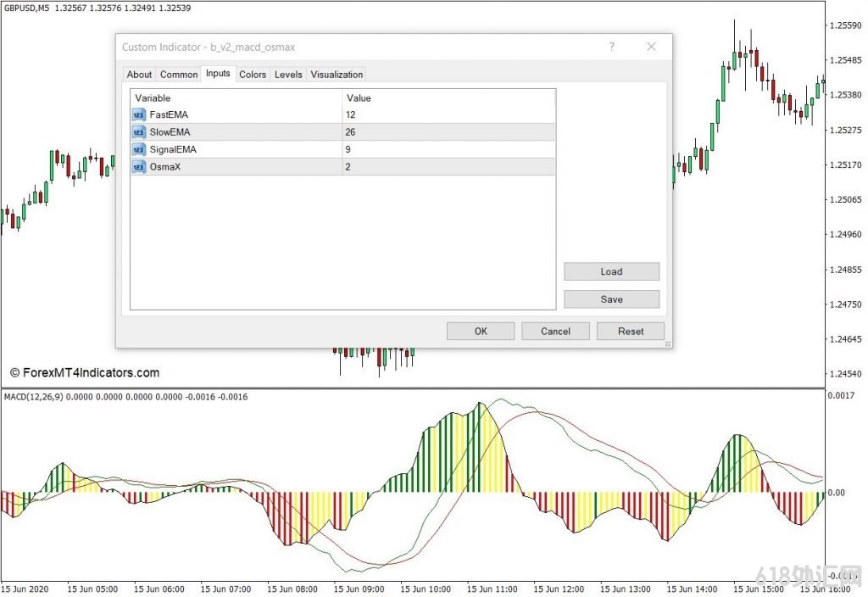Edit the SlowEMA value 26
Viewport: 868px width, 597px height.
coord(449,131)
